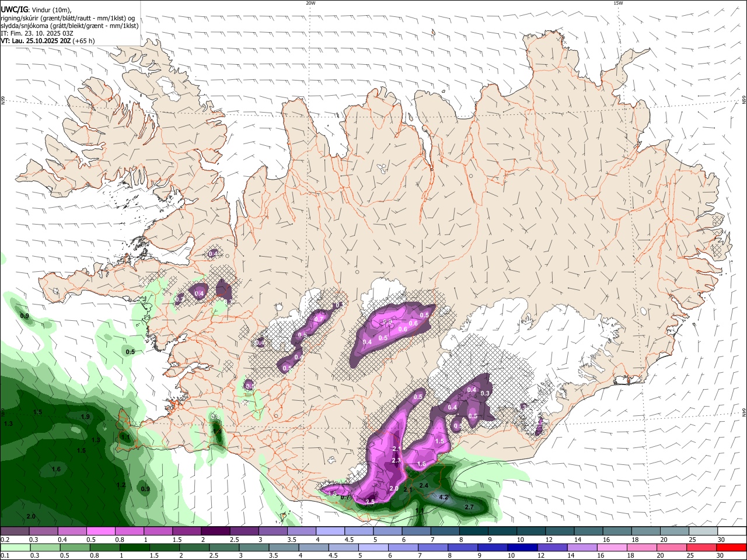Click the pale green 0.1 rain legend swatch
Viewport: 747px width, 560px height.
pyautogui.click(x=15, y=547)
